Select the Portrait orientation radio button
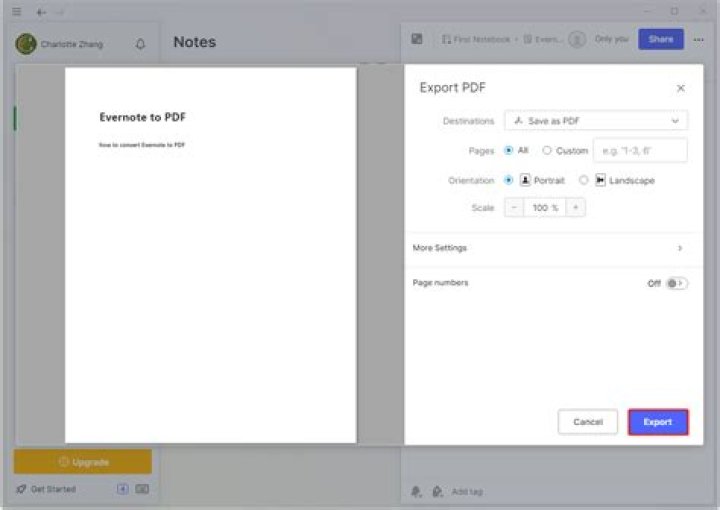 click(x=508, y=180)
